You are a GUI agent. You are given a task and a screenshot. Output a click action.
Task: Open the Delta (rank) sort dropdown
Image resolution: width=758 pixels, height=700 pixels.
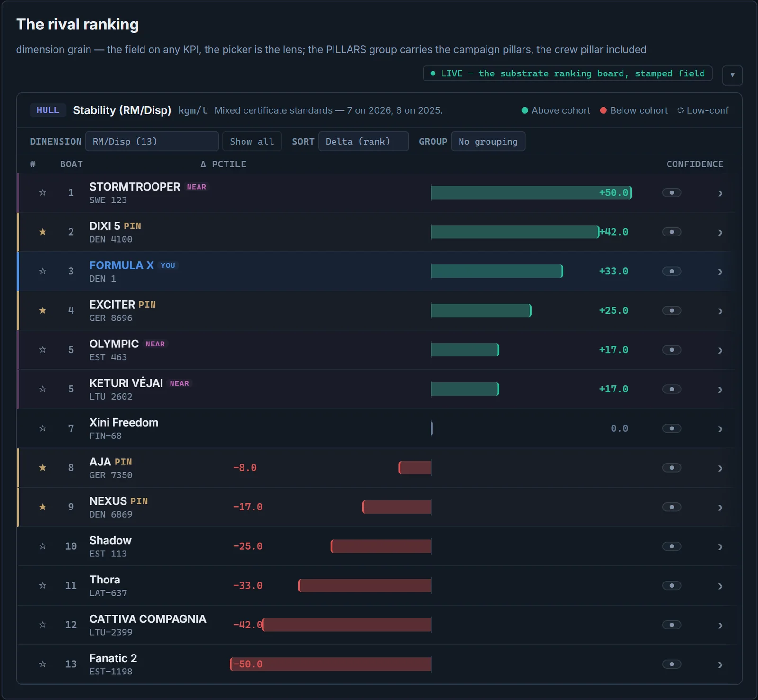363,141
